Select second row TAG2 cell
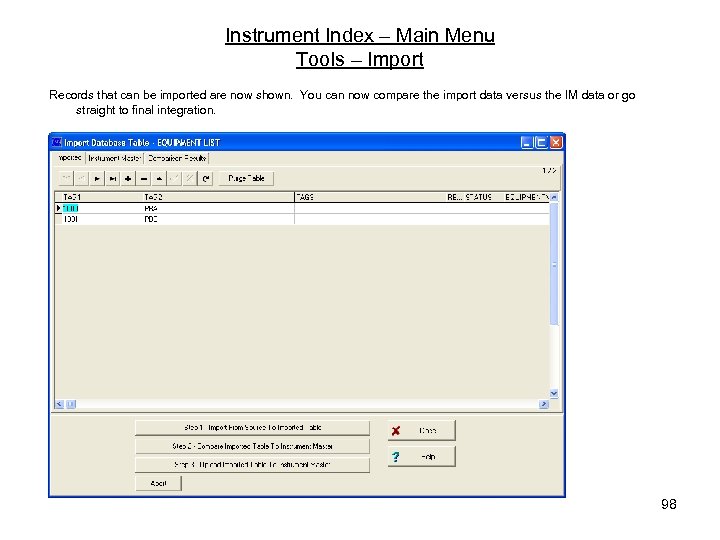This screenshot has height=540, width=720. (218, 219)
